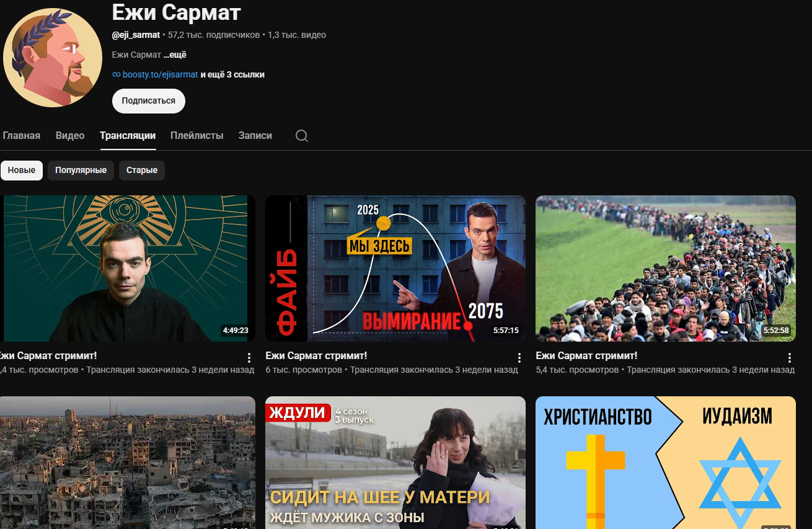Click the link icon beside boosty.to
This screenshot has height=529, width=812.
[116, 74]
